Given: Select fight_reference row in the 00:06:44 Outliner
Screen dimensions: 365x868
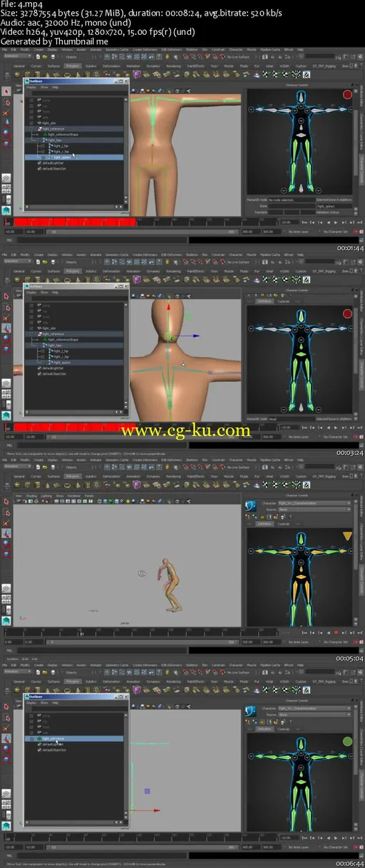Looking at the screenshot, I should click(74, 738).
